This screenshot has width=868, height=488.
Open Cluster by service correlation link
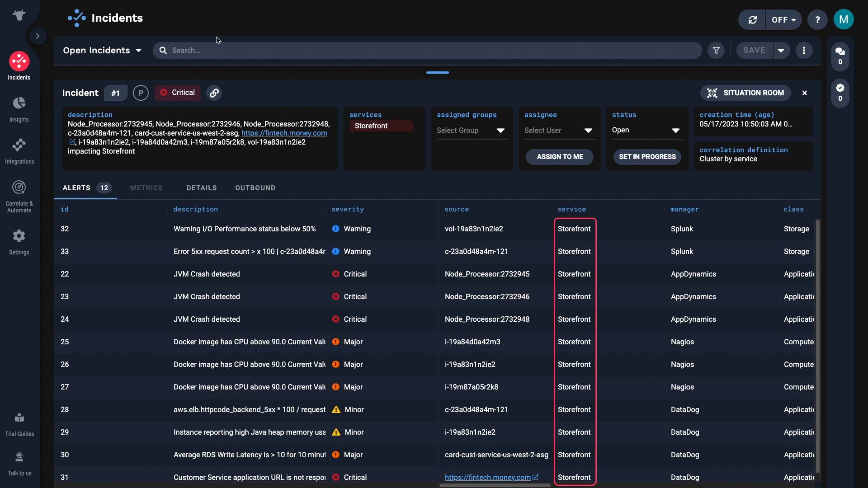728,159
